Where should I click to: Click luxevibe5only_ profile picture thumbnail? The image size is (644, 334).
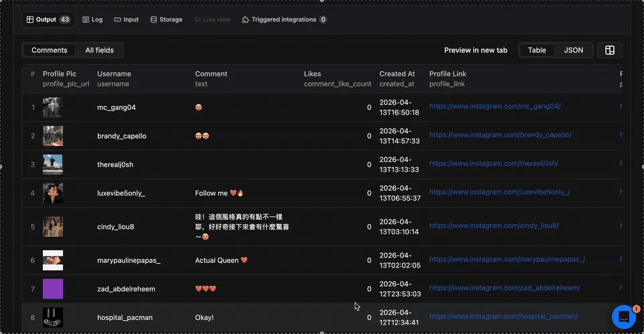click(53, 193)
